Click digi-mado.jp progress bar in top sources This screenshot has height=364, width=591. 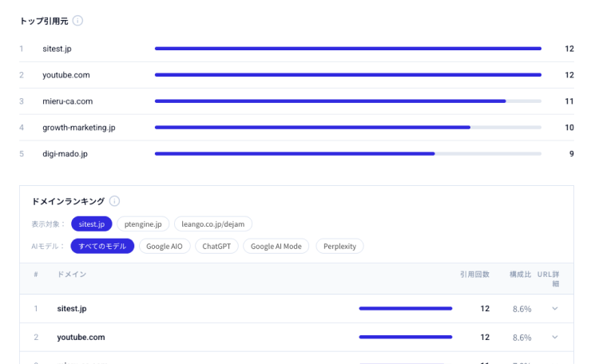click(348, 154)
